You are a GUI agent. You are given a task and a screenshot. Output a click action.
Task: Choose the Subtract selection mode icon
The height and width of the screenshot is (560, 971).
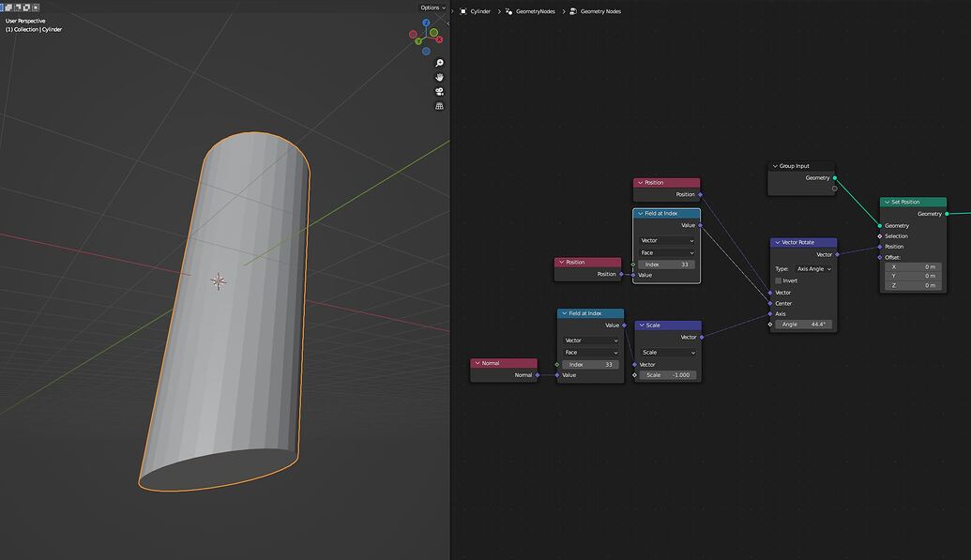pyautogui.click(x=17, y=8)
